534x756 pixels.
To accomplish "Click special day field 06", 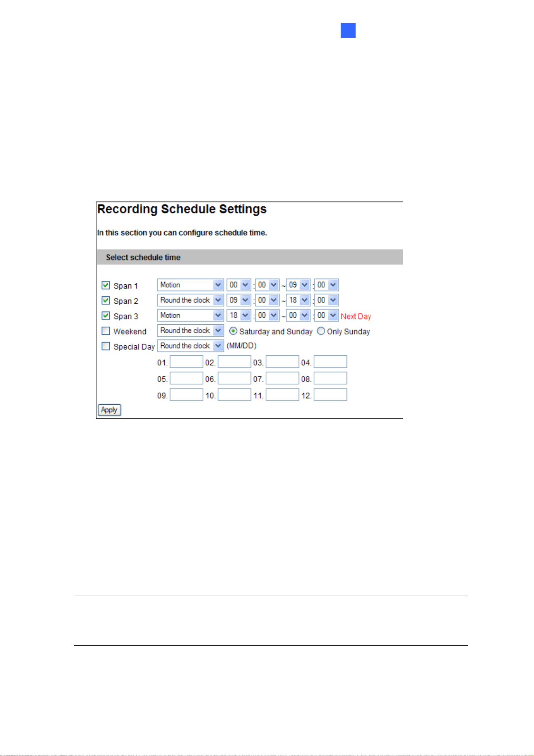I will (x=235, y=378).
